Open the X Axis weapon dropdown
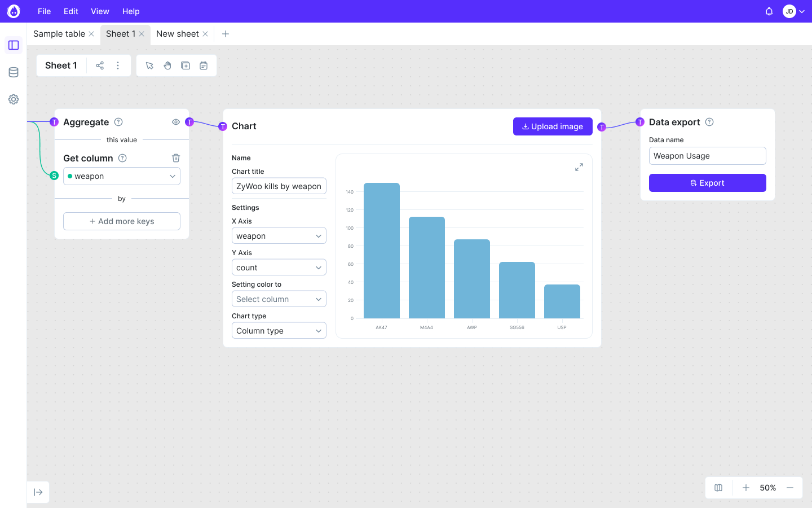This screenshot has height=508, width=812. coord(279,236)
